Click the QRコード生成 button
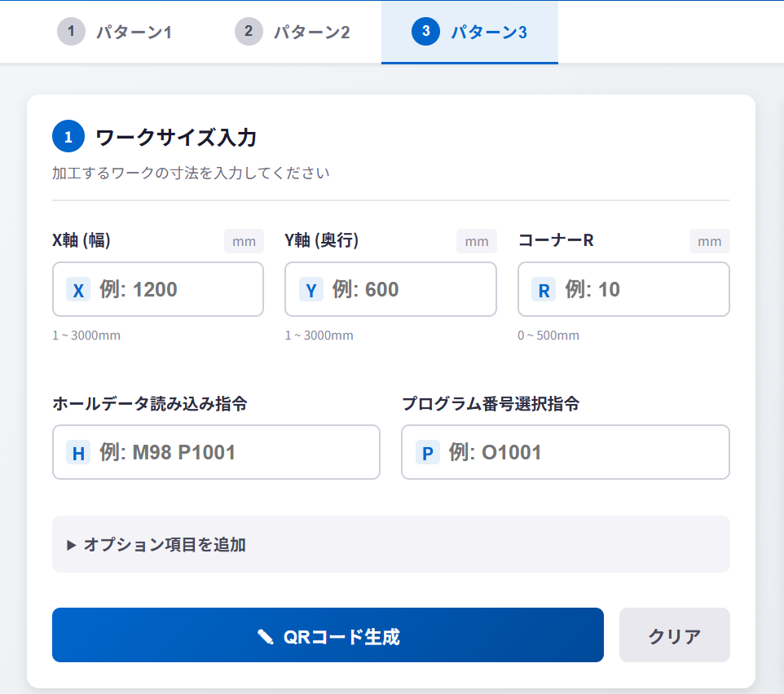 pos(327,635)
